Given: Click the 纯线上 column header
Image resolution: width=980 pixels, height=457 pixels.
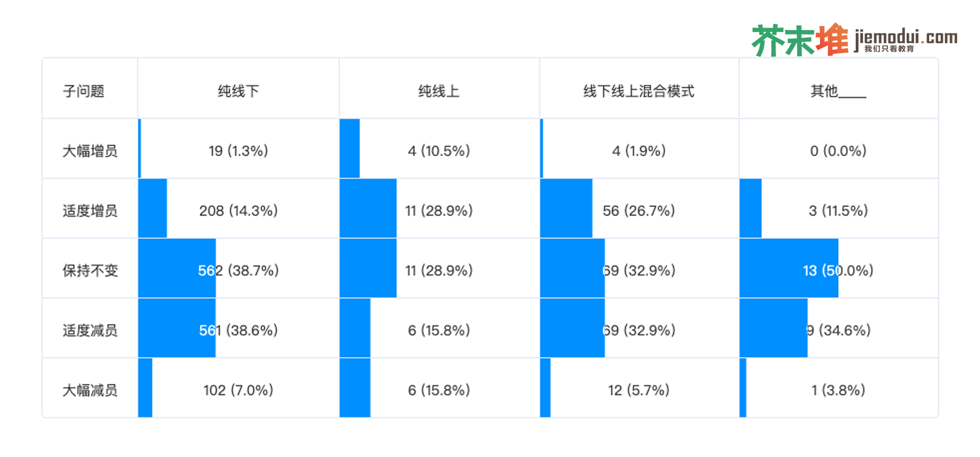Looking at the screenshot, I should (x=439, y=91).
